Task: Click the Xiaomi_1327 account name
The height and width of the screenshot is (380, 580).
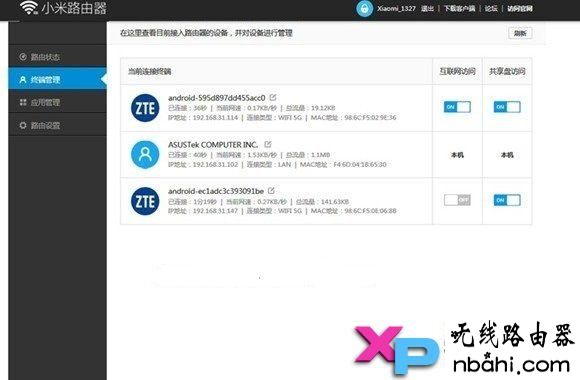Action: pos(396,8)
